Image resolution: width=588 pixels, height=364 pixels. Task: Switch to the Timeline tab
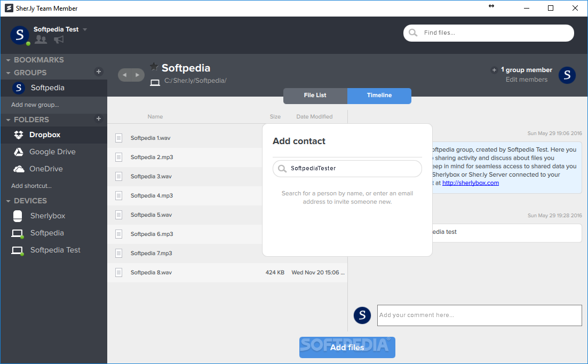379,96
